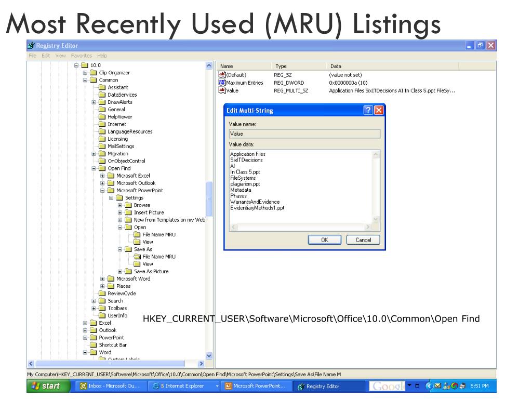The width and height of the screenshot is (532, 399).
Task: Click the 'plagiarism.ppt' line in Value data
Action: pyautogui.click(x=245, y=184)
